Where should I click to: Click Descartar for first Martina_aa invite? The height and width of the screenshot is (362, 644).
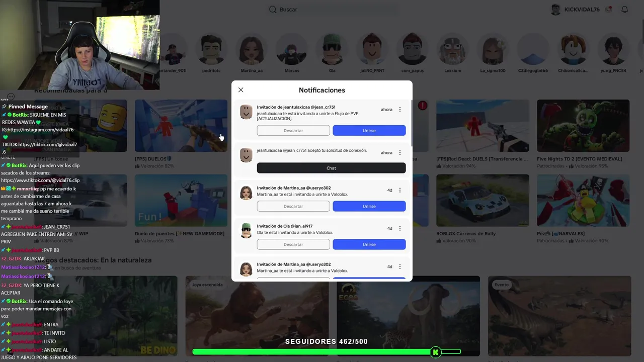pyautogui.click(x=293, y=206)
